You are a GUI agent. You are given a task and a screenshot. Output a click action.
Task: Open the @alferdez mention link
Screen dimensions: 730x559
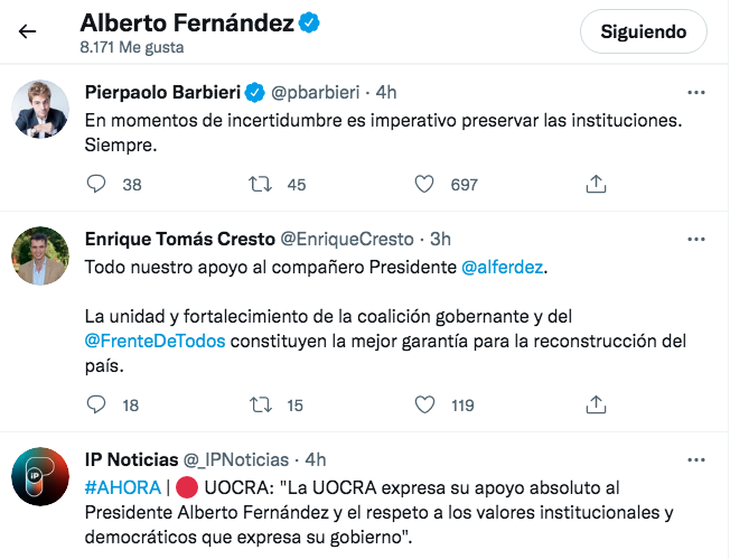[x=505, y=268]
